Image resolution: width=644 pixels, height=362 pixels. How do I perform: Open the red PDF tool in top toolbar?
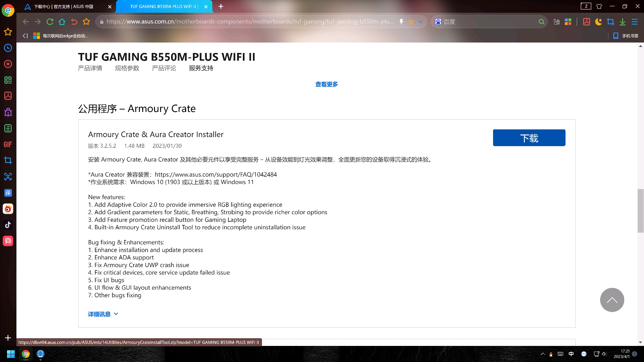click(586, 22)
